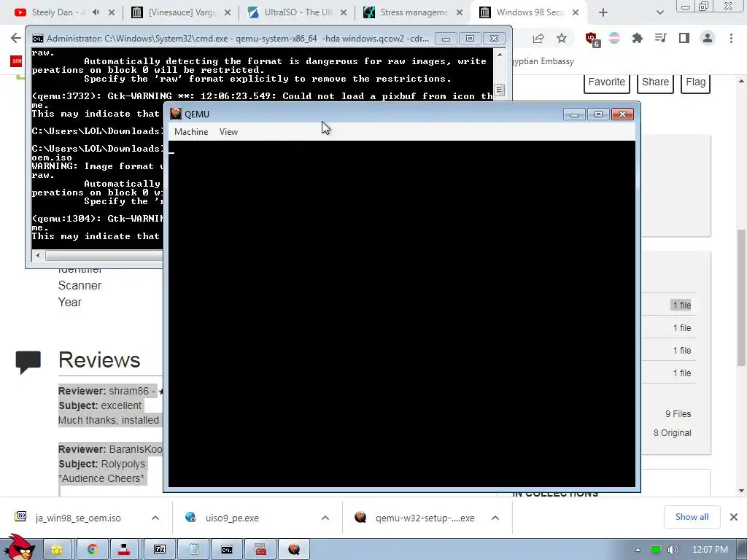This screenshot has width=747, height=560.
Task: Open the Notepad taskbar icon
Action: click(194, 550)
